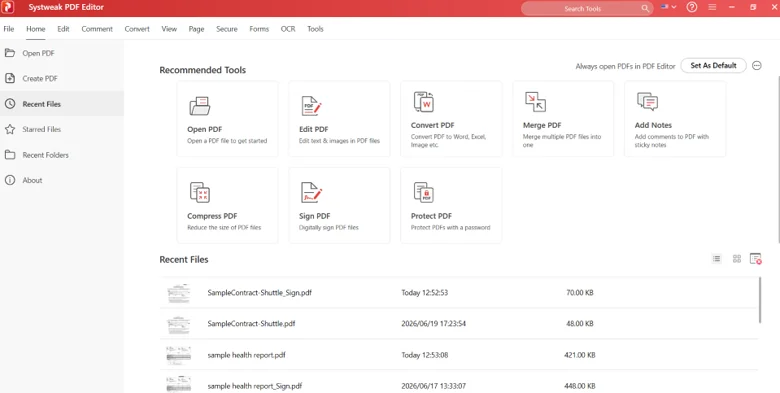
Task: Click the Starred Files star icon
Action: click(x=10, y=129)
